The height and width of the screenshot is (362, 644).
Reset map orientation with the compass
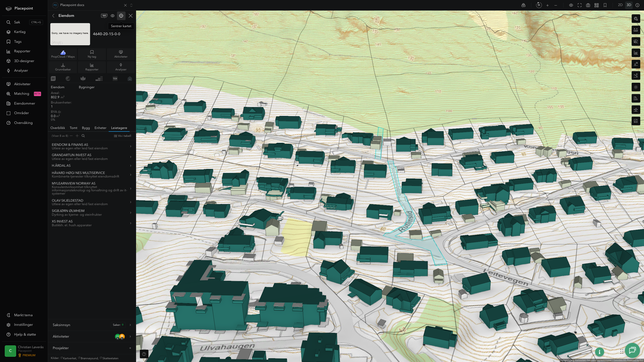(539, 5)
